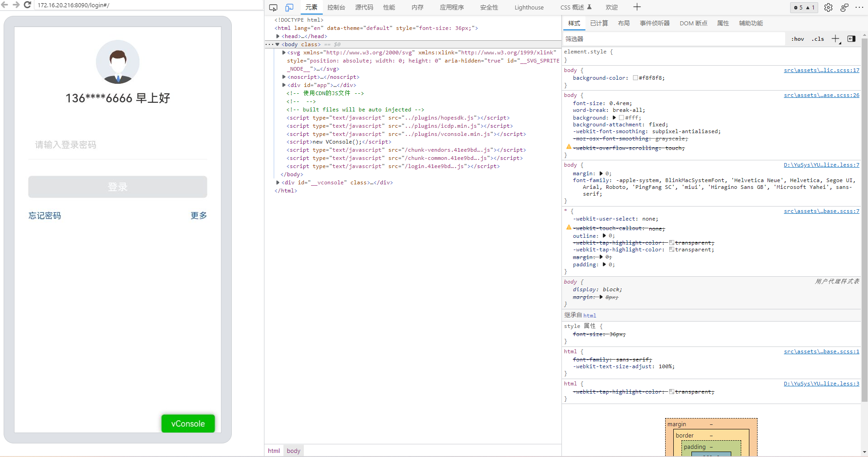Screen dimensions: 868x457
Task: Open the DOM 断点 breakpoints tab
Action: (x=693, y=23)
